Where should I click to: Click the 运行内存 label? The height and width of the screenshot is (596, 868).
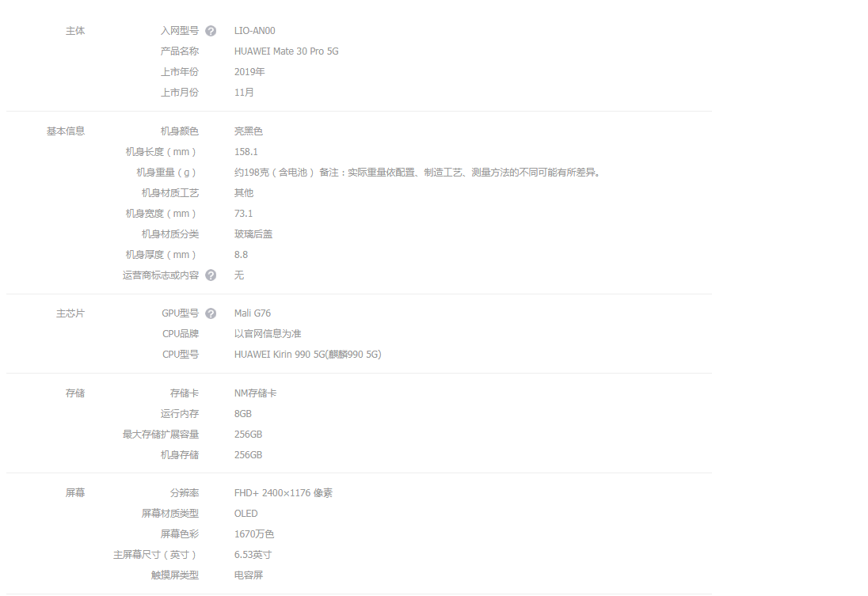point(179,414)
